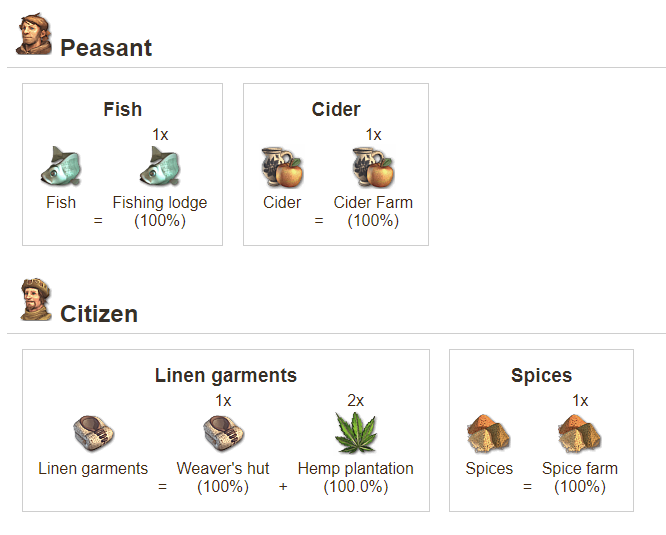Click the Hemp plantation label text
The height and width of the screenshot is (535, 666).
coord(355,468)
